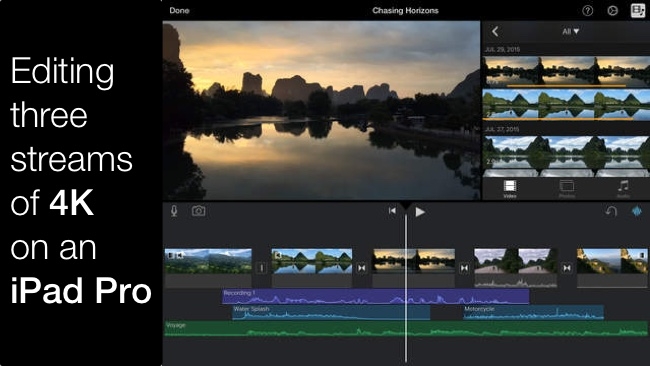Viewport: 650px width, 366px height.
Task: Tap the Done button
Action: coord(179,11)
